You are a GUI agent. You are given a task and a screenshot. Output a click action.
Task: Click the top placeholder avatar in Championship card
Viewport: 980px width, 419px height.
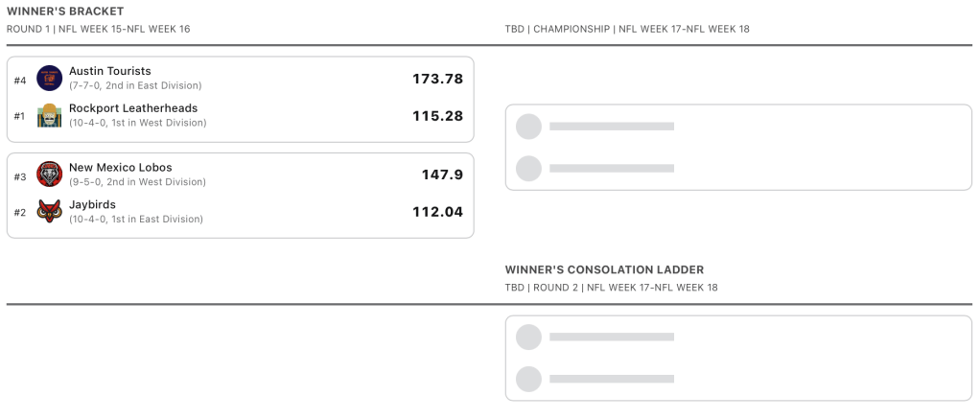pos(529,127)
